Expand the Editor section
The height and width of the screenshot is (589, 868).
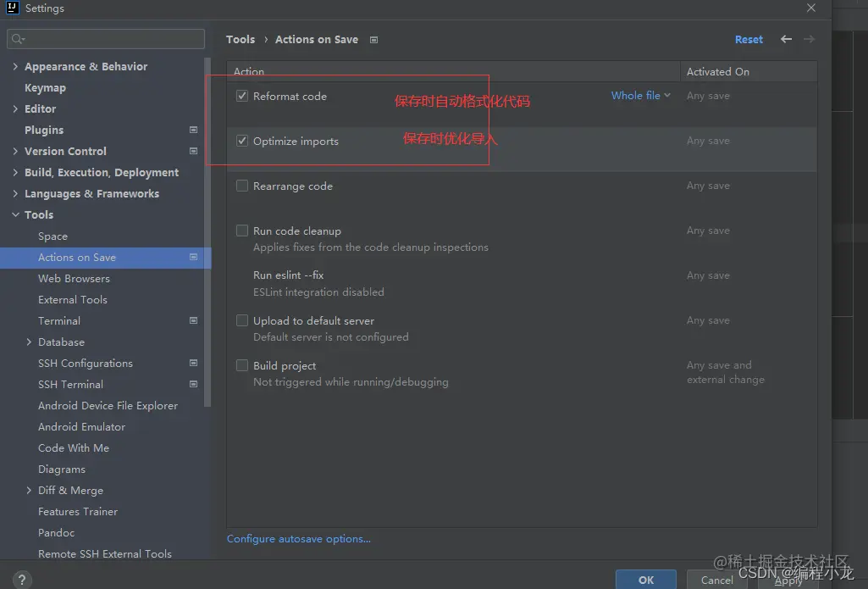15,108
